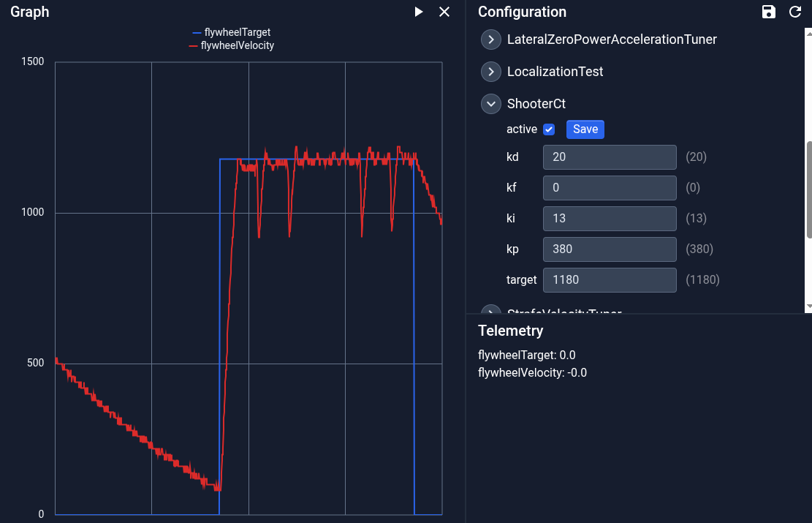Uncheck the active checkbox
The height and width of the screenshot is (523, 812).
pos(549,129)
